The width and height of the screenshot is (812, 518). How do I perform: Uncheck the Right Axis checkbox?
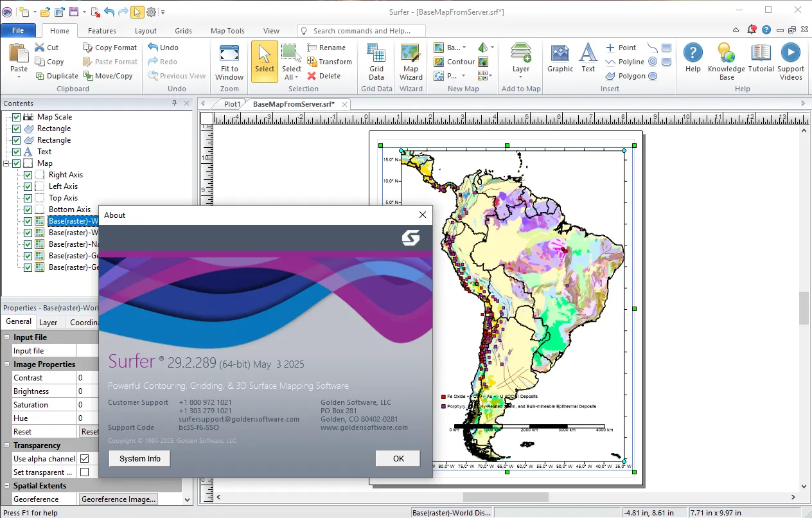coord(28,175)
